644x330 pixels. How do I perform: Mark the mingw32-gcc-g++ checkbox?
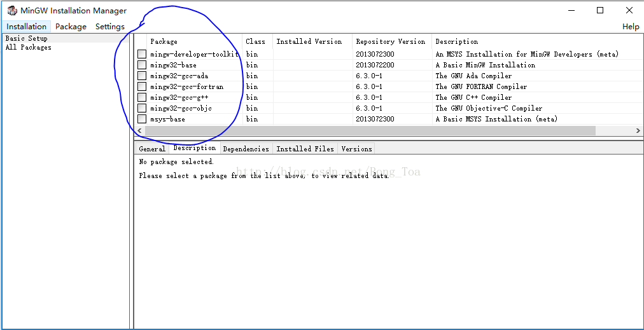pos(142,97)
